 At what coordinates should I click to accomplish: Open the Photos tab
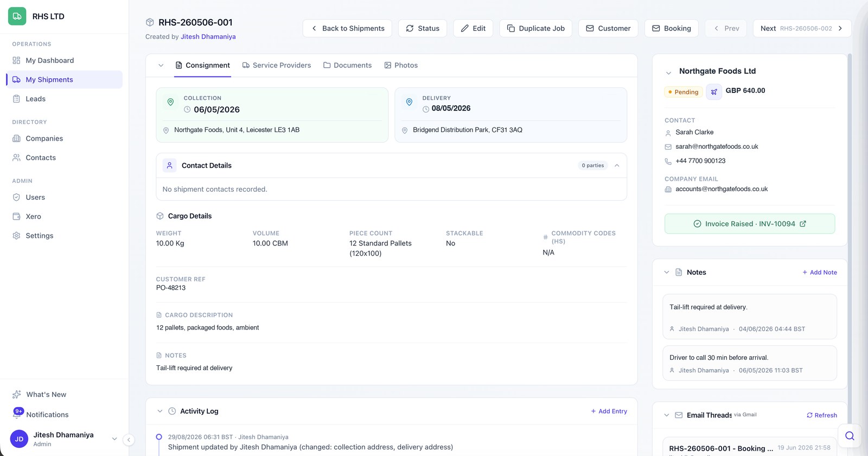[401, 66]
